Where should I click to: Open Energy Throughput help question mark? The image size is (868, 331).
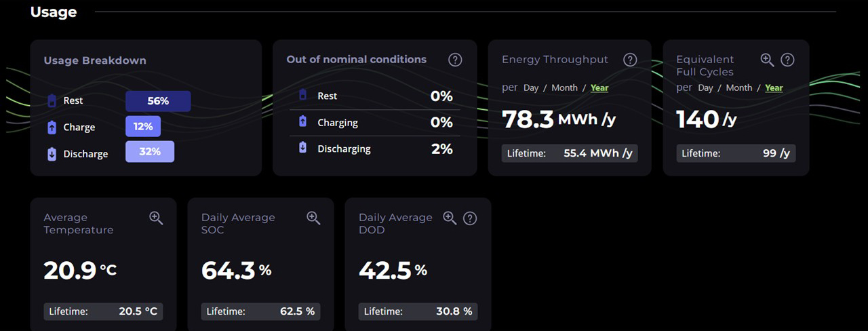click(630, 60)
